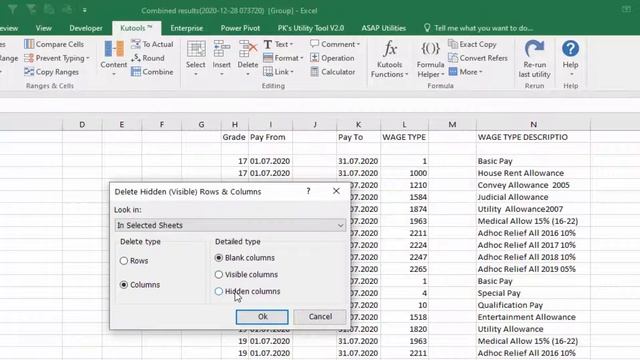Click Convert Refers tool
The width and height of the screenshot is (640, 360).
pos(478,58)
